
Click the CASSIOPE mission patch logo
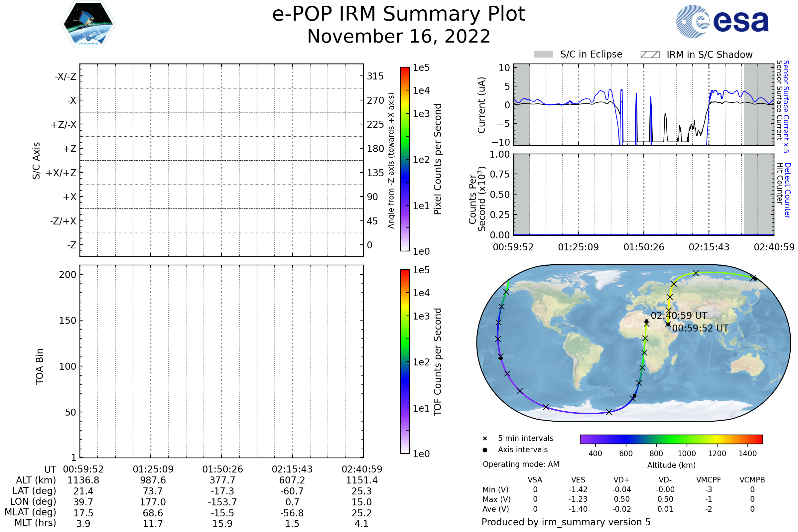coord(88,24)
